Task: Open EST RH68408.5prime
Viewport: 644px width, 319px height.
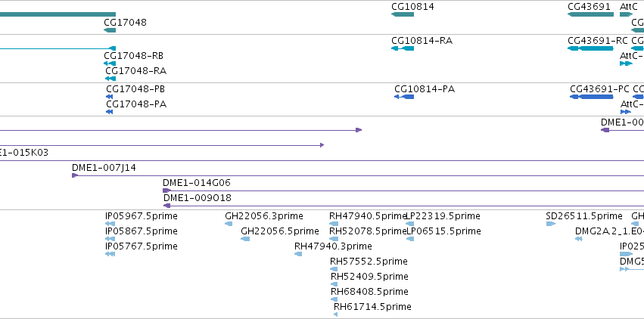Action: tap(369, 292)
